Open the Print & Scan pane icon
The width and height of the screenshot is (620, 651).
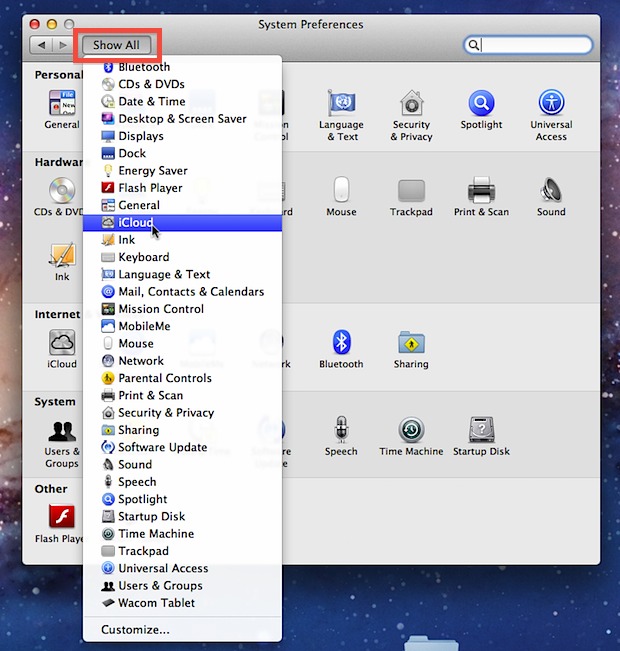click(481, 190)
